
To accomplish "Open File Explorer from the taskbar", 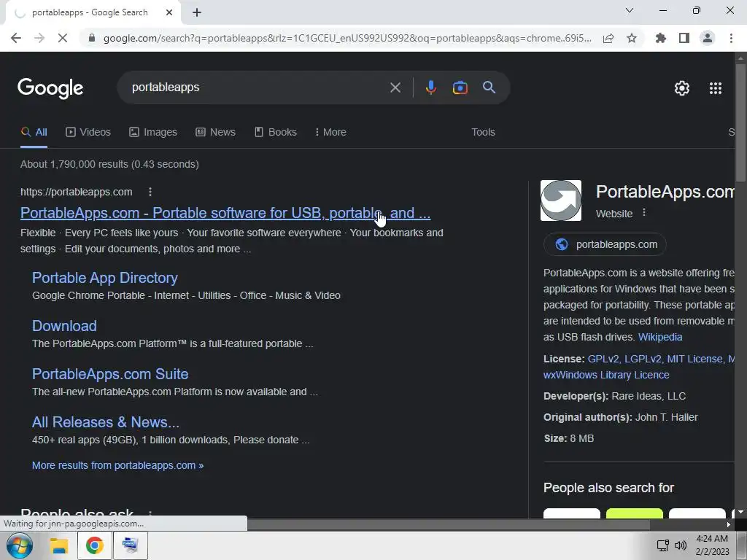I will coord(59,545).
